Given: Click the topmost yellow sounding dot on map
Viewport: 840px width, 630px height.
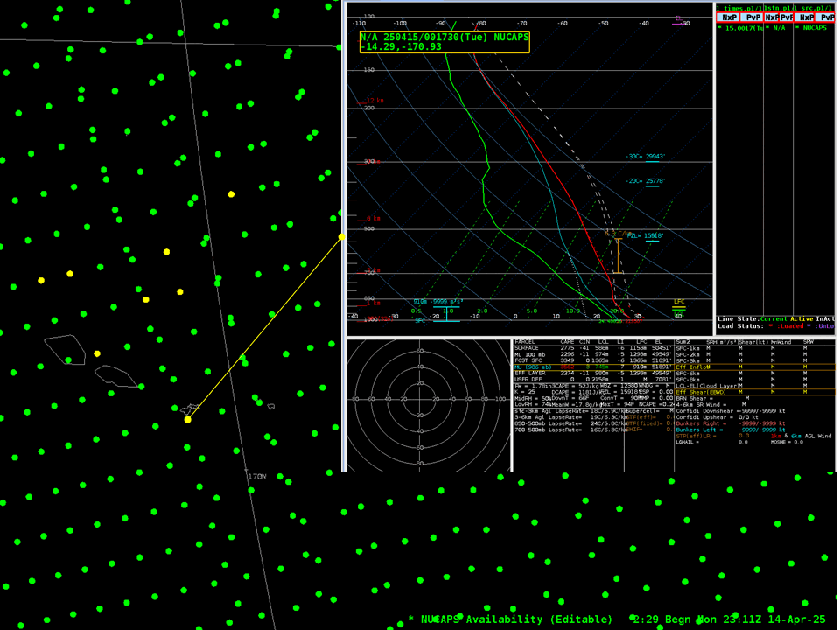Looking at the screenshot, I should point(231,194).
